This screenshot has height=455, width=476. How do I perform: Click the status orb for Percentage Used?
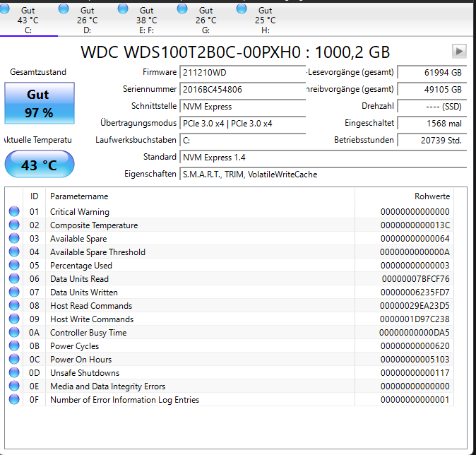click(14, 265)
